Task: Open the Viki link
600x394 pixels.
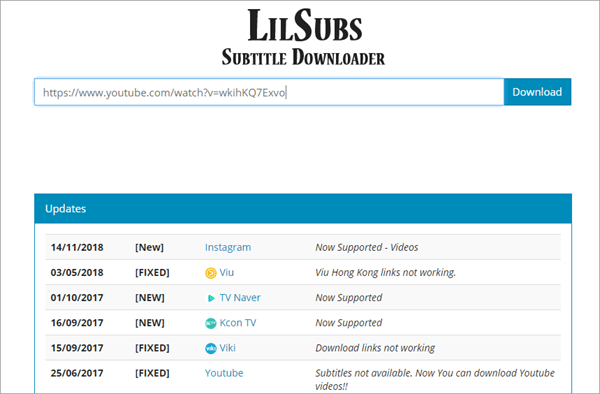Action: pyautogui.click(x=227, y=348)
